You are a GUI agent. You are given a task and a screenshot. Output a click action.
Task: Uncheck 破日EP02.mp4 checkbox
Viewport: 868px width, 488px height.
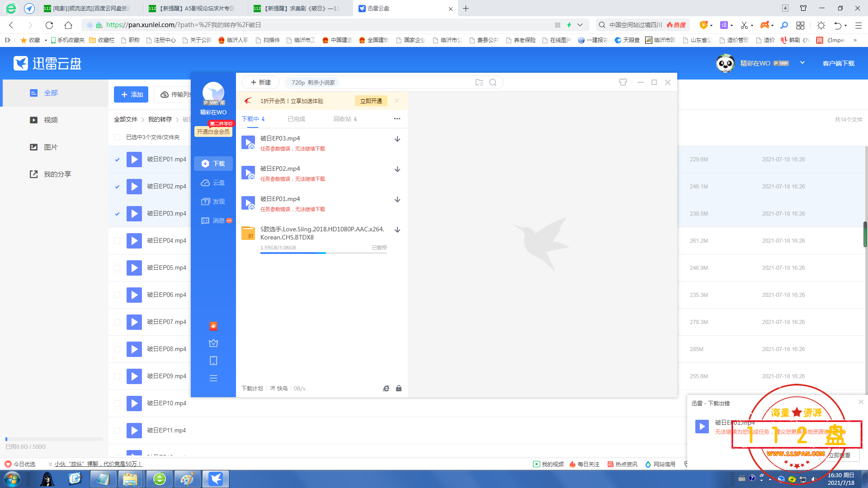click(x=117, y=187)
